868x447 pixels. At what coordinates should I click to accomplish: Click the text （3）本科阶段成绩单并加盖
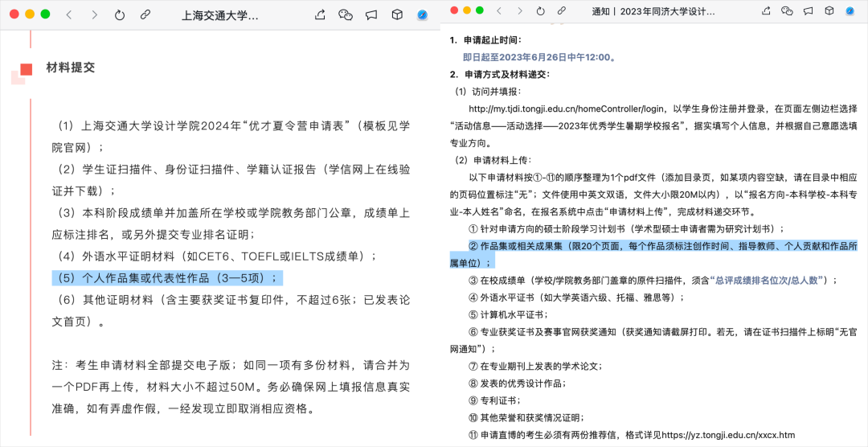tap(231, 223)
